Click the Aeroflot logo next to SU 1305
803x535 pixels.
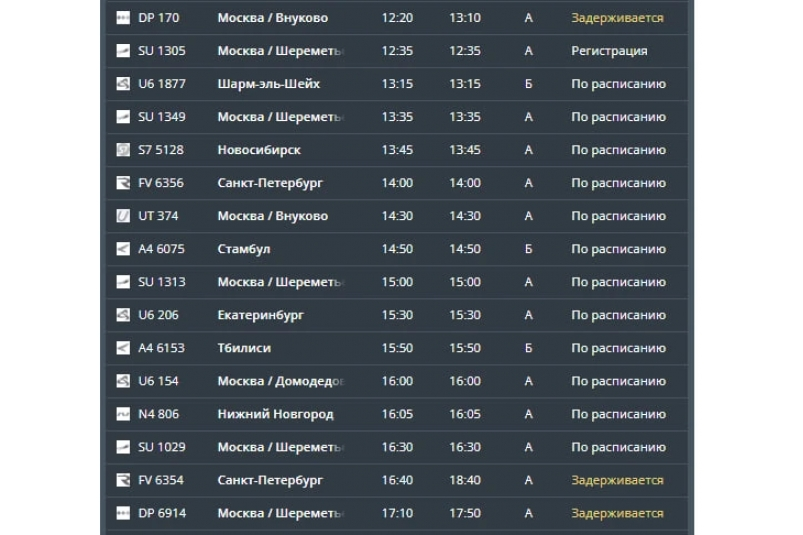[x=123, y=51]
